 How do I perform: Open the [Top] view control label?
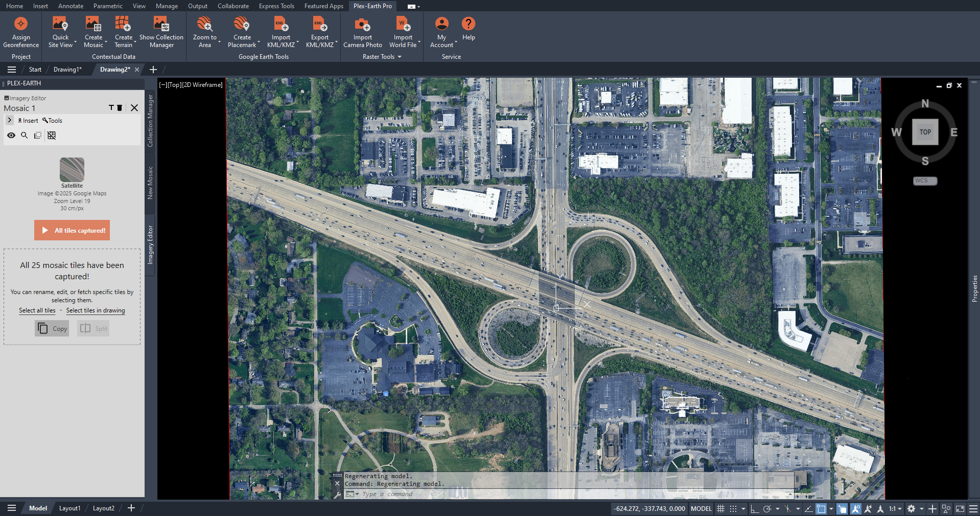point(174,85)
